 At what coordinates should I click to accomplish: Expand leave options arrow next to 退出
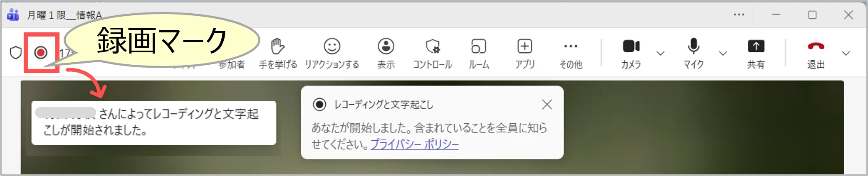846,53
